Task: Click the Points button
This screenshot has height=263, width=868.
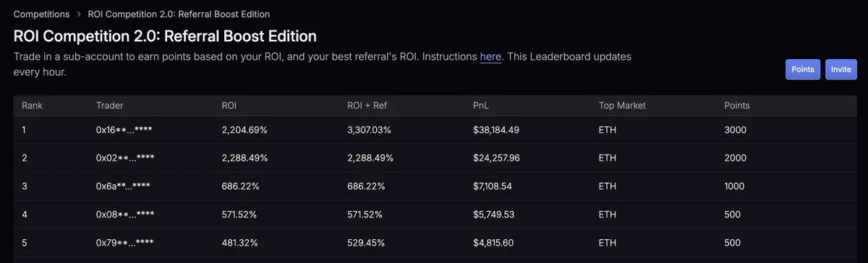Action: coord(803,69)
